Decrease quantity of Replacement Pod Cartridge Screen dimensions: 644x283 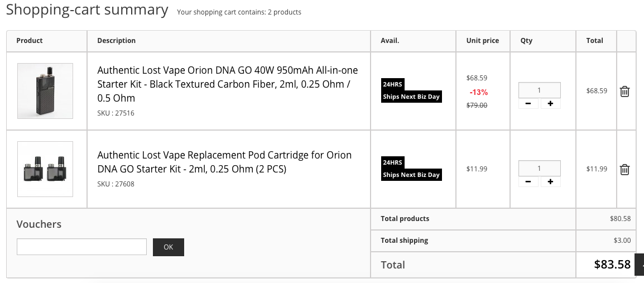pos(528,181)
